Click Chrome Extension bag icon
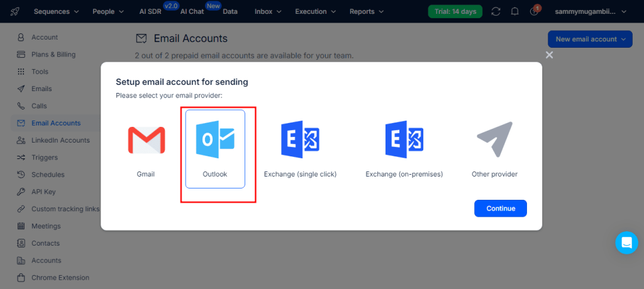Viewport: 644px width, 289px height. [21, 278]
